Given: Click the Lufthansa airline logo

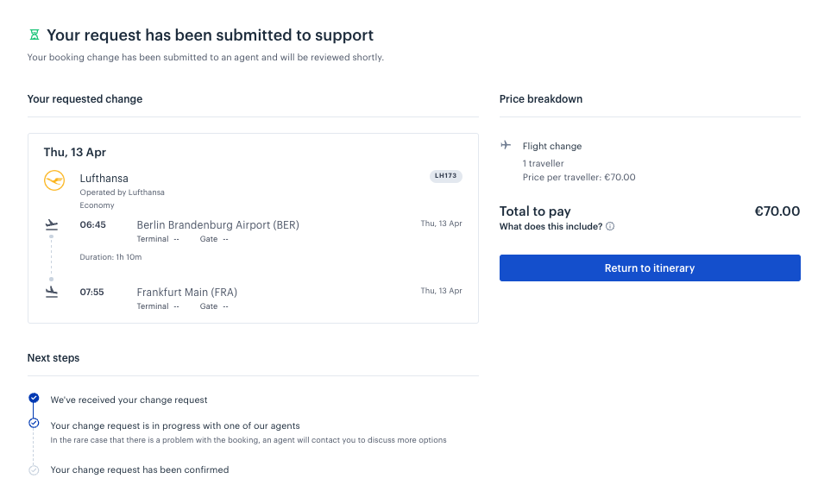Looking at the screenshot, I should (54, 180).
